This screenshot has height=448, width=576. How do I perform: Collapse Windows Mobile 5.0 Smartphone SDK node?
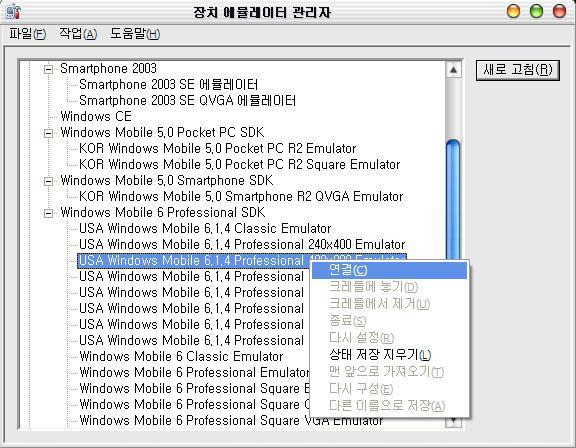(48, 181)
